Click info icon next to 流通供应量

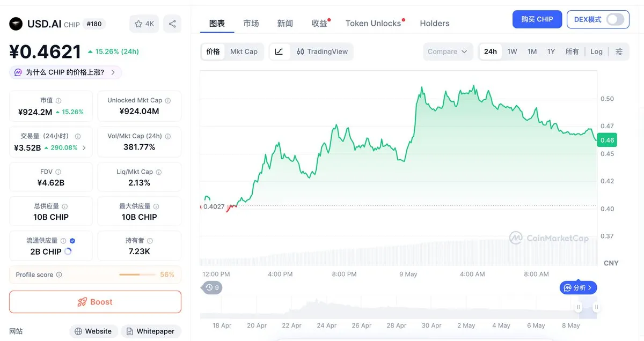click(x=63, y=241)
